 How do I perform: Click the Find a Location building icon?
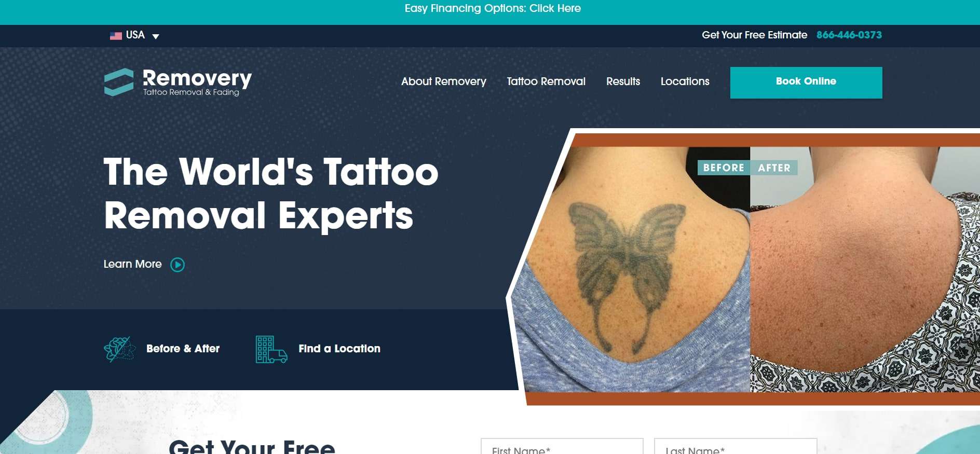click(x=271, y=349)
